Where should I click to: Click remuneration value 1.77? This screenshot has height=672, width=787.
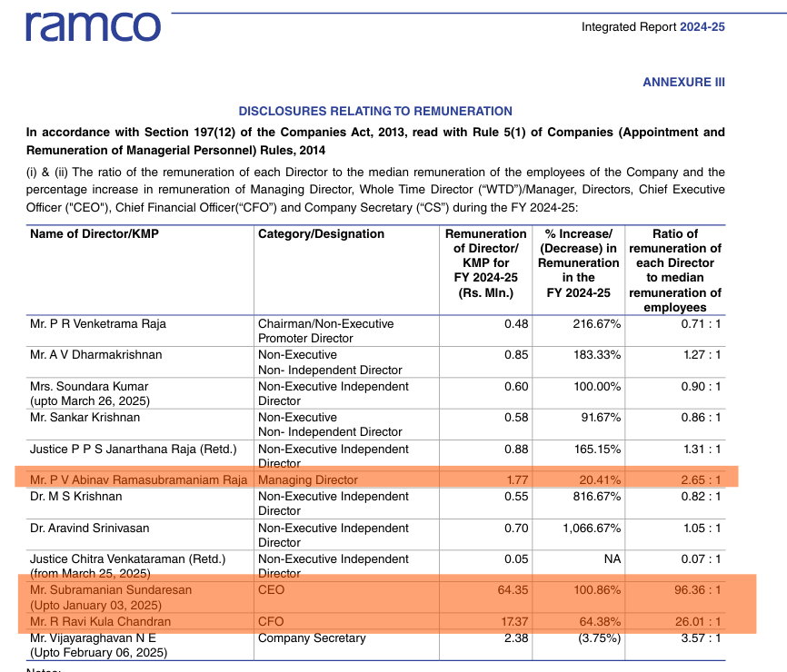(517, 479)
